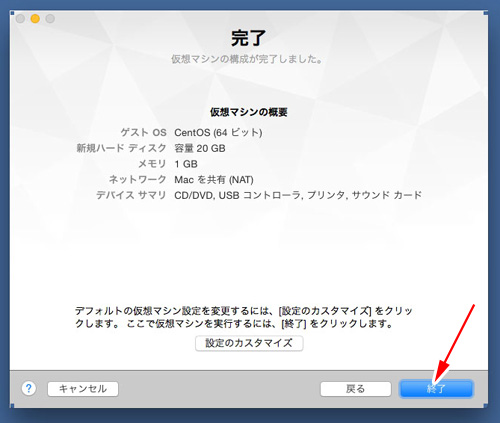
Task: Select the CentOS (64 ビット) value
Action: (218, 133)
